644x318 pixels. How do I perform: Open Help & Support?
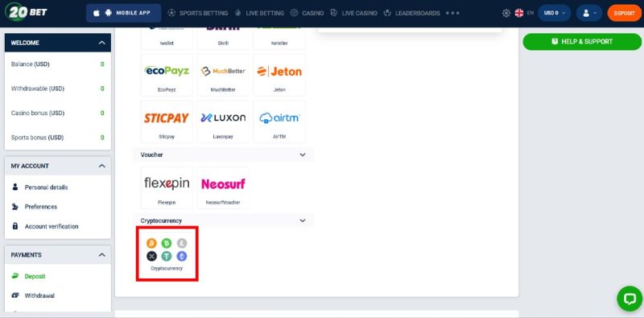pos(582,42)
